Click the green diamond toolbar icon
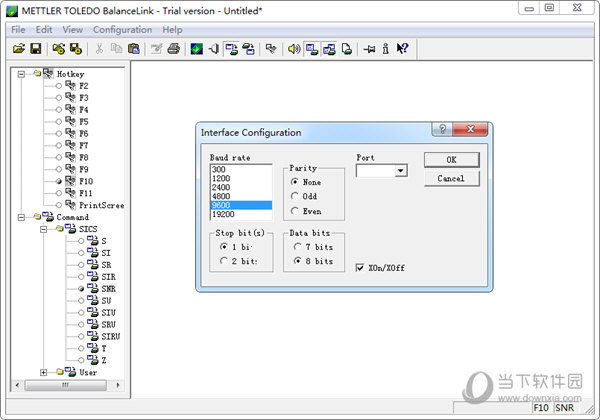The height and width of the screenshot is (420, 600). [197, 49]
